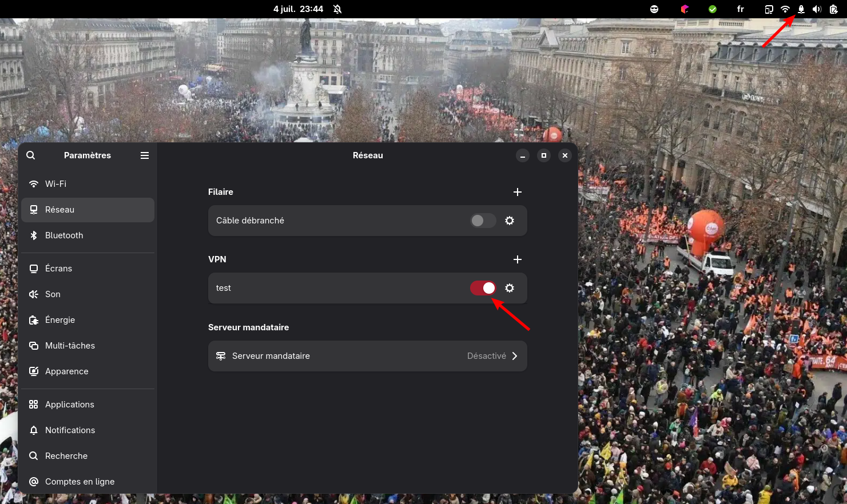Screen dimensions: 847x504
Task: Open the calendar from the date and time
Action: point(299,9)
